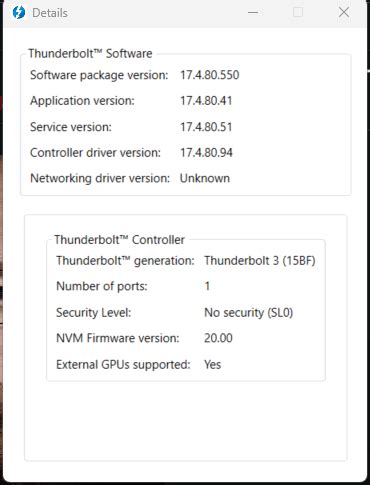The width and height of the screenshot is (370, 485).
Task: Click the Thunderbolt Controller group heading
Action: click(x=119, y=240)
